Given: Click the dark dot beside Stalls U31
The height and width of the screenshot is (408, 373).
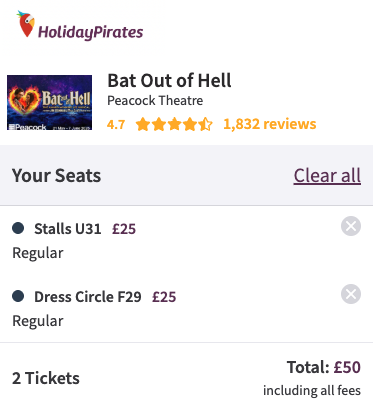Looking at the screenshot, I should point(18,228).
